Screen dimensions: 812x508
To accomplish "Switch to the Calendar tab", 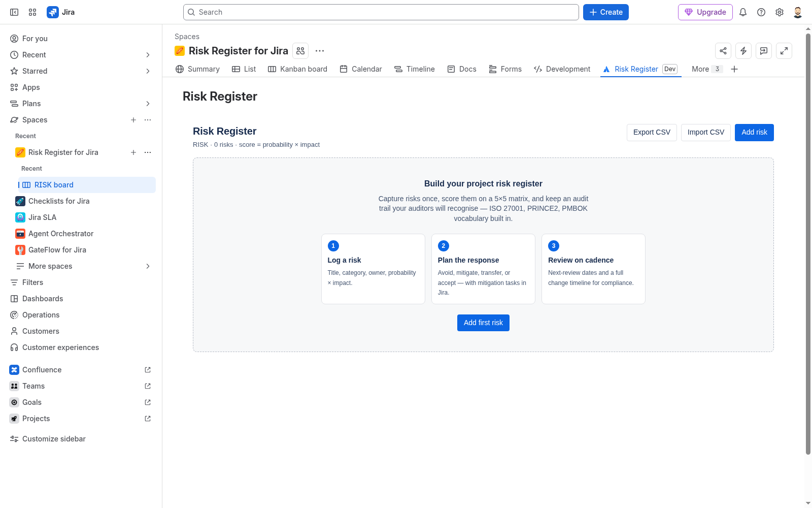I will (x=360, y=69).
